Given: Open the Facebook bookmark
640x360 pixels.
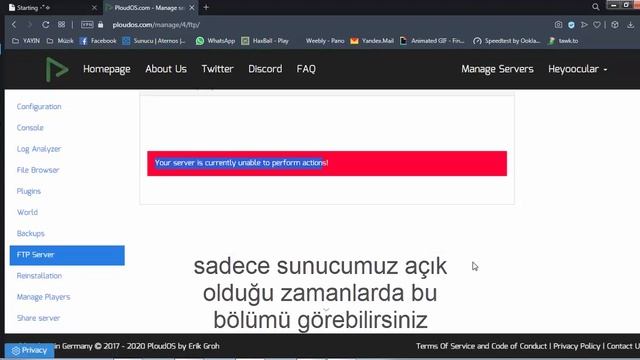Looking at the screenshot, I should coord(98,41).
